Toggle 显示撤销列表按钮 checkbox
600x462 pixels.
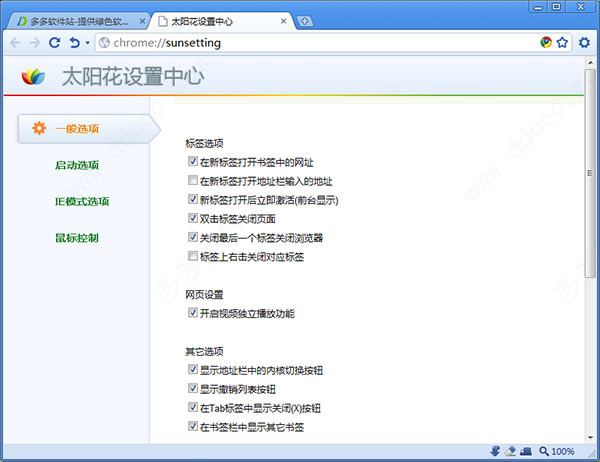(x=193, y=389)
